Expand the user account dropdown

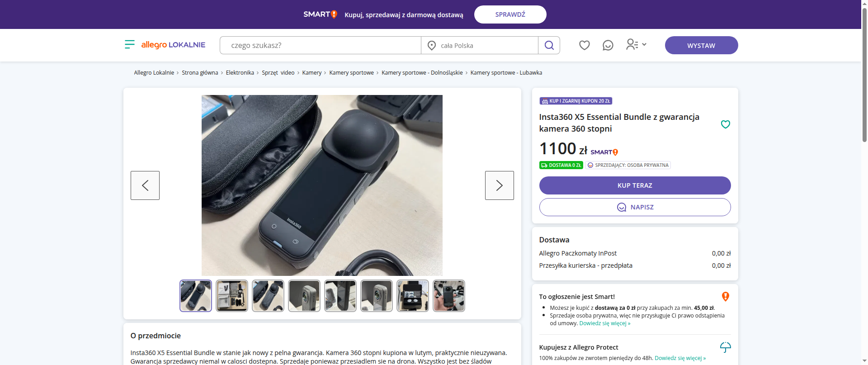click(637, 44)
